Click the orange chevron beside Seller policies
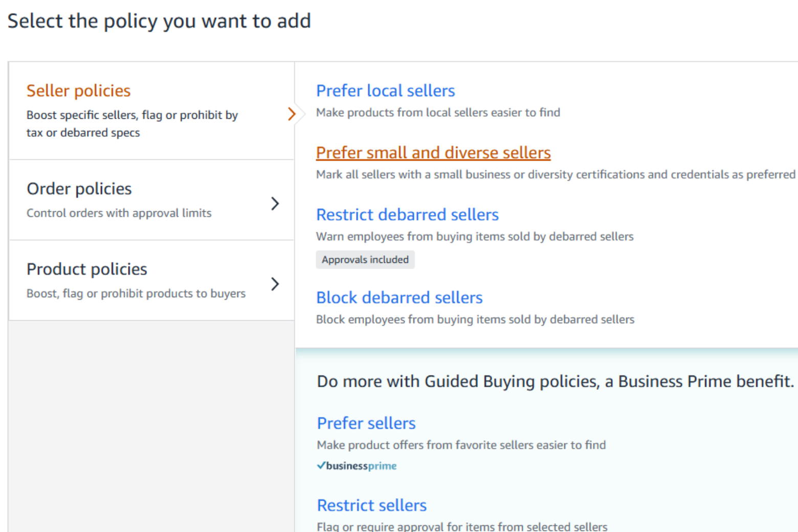This screenshot has width=798, height=532. pyautogui.click(x=292, y=114)
